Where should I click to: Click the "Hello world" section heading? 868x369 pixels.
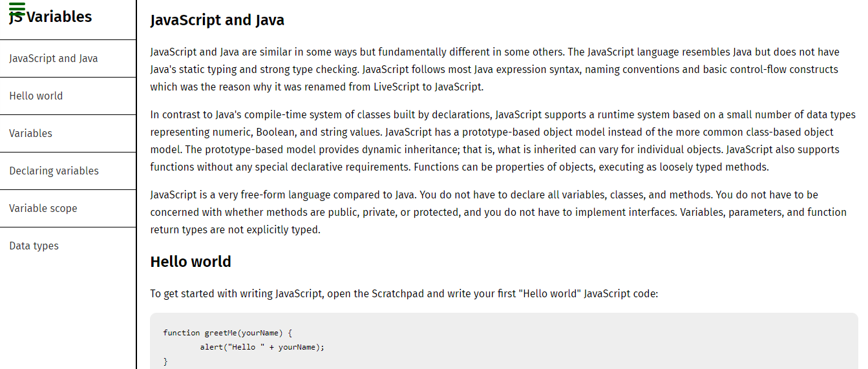pyautogui.click(x=191, y=262)
